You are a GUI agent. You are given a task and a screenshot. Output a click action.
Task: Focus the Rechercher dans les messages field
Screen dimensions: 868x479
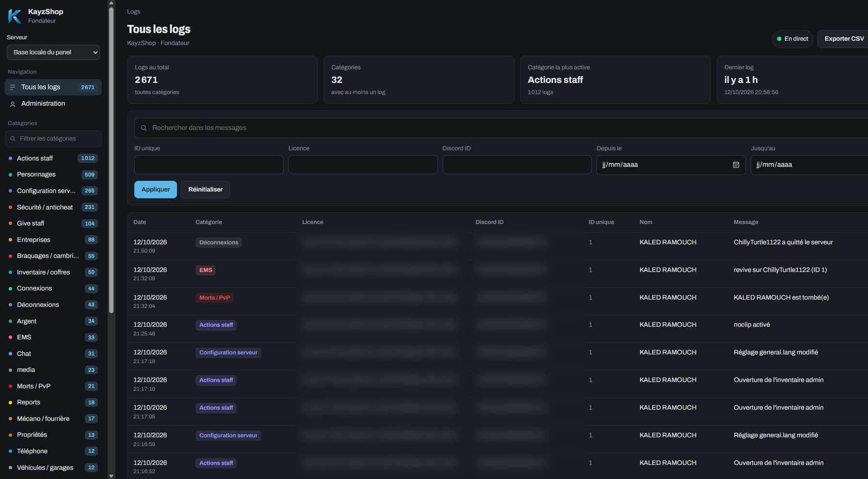(x=501, y=128)
